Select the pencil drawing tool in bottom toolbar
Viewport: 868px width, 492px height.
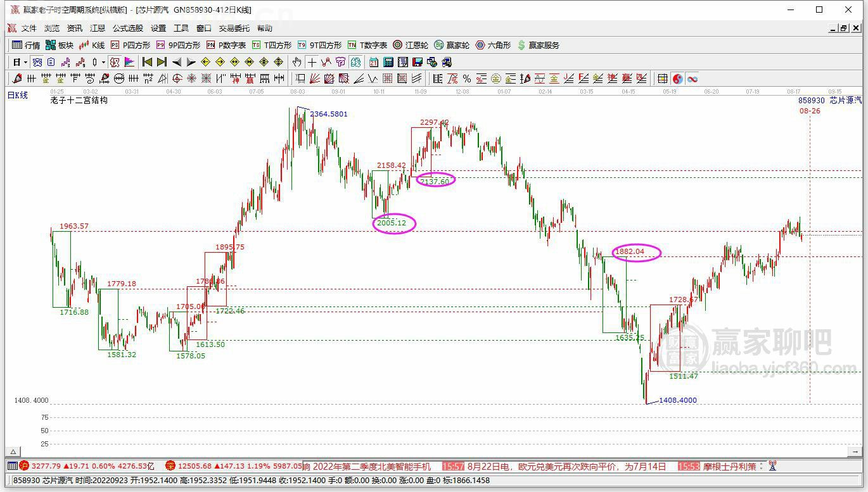click(x=16, y=79)
